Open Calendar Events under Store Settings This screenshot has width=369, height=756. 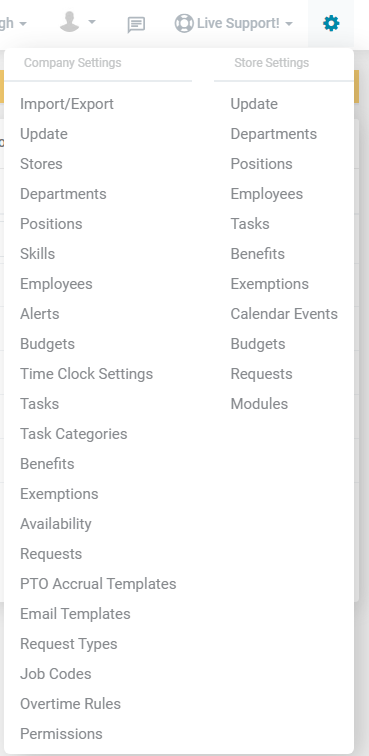(284, 314)
